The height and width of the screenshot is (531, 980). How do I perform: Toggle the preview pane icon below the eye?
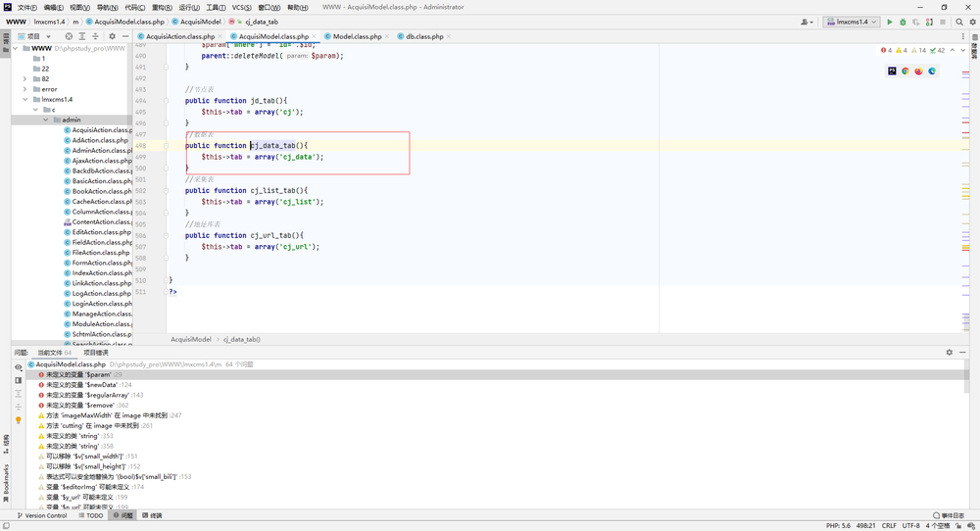pyautogui.click(x=18, y=380)
